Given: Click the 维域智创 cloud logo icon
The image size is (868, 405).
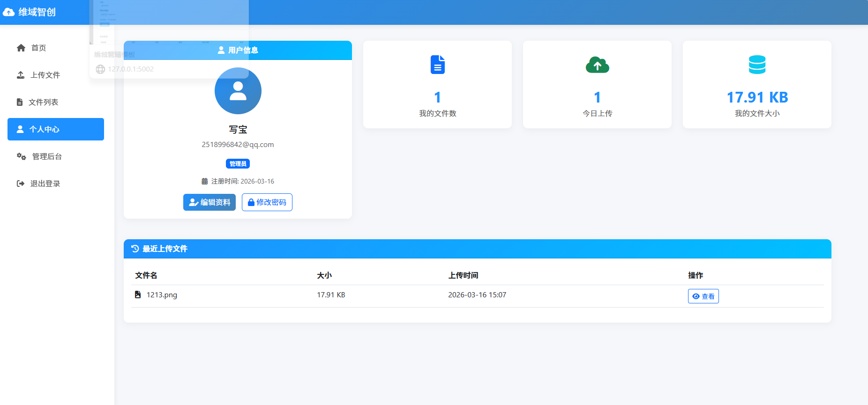Looking at the screenshot, I should [8, 12].
